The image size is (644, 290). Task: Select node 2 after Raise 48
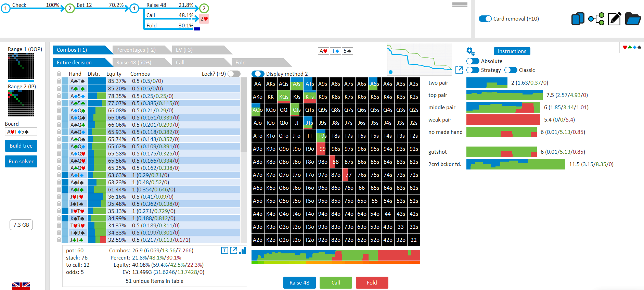click(x=204, y=8)
